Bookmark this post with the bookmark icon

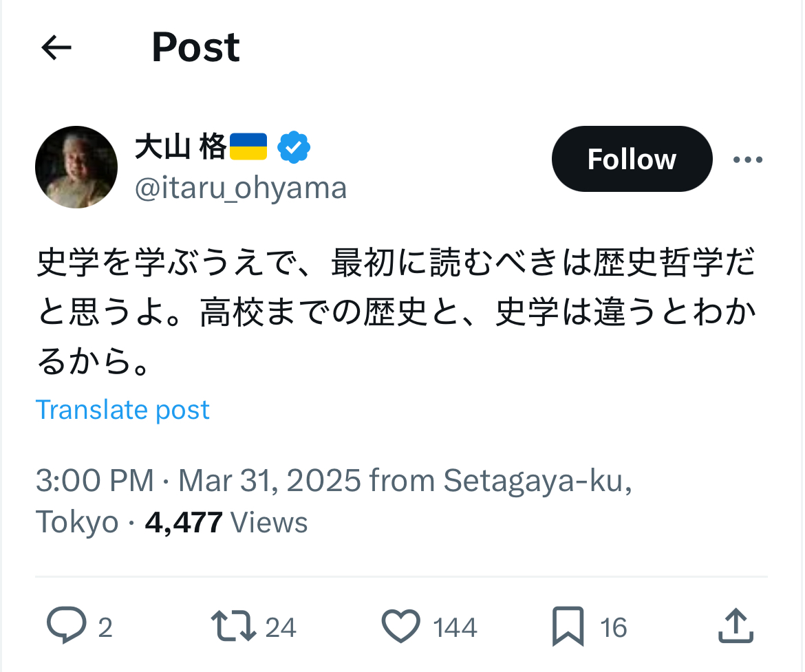point(568,627)
